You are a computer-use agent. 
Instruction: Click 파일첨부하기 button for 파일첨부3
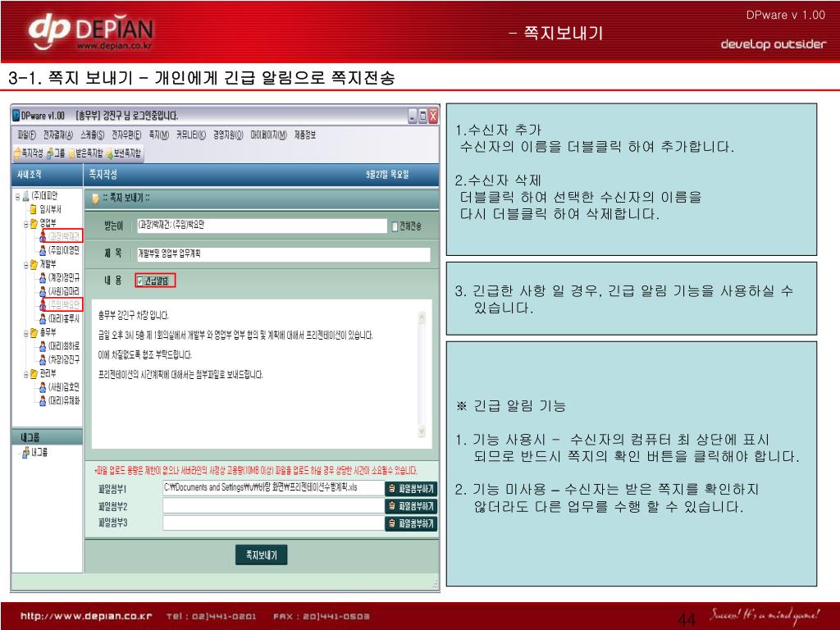(411, 524)
